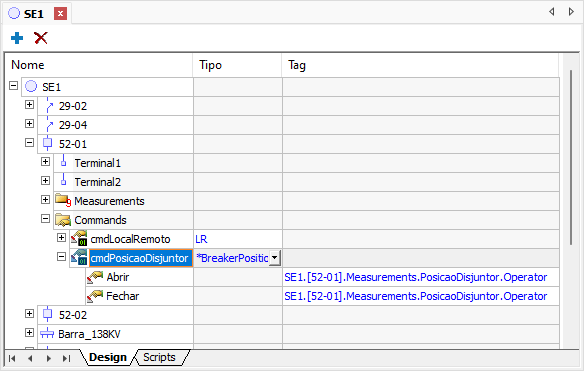584x371 pixels.
Task: Expand the cmdLocalRemoto node
Action: [x=61, y=238]
